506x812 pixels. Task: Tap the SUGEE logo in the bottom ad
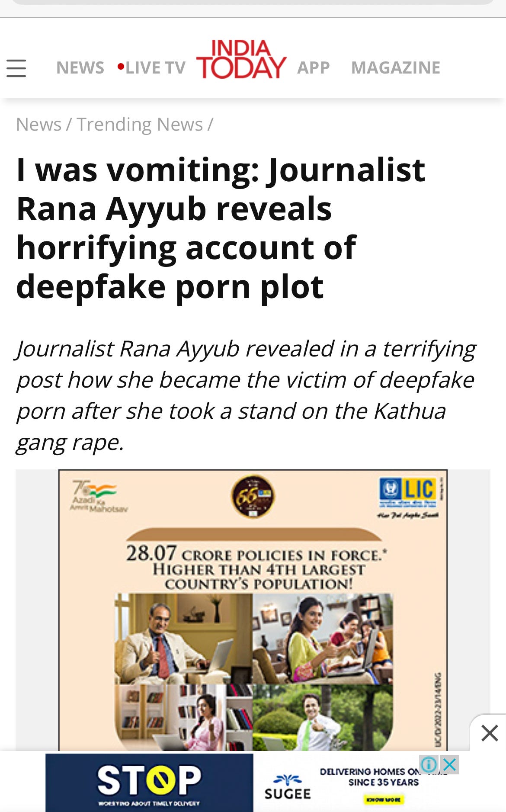pyautogui.click(x=288, y=787)
